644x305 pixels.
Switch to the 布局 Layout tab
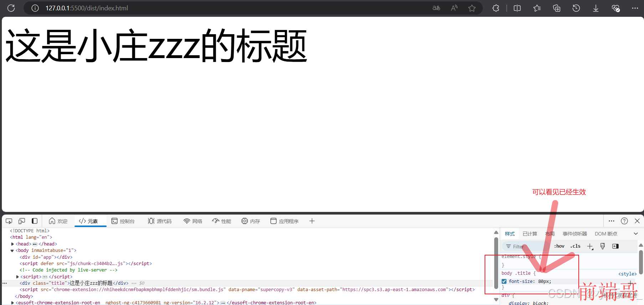(x=550, y=234)
